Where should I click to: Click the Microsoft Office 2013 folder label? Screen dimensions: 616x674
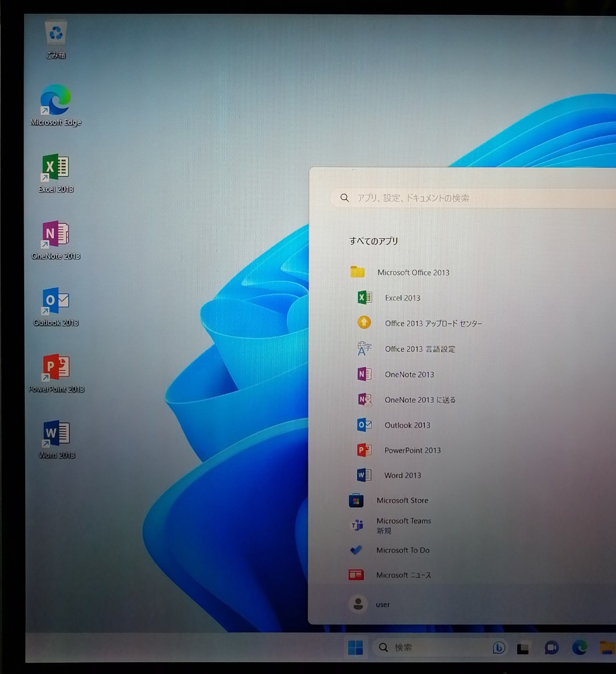413,272
